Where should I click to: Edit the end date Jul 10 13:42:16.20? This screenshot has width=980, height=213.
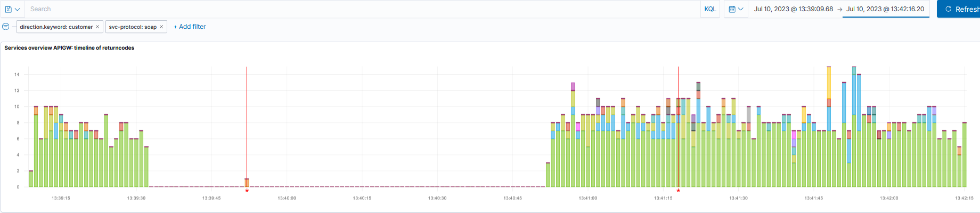tap(885, 9)
